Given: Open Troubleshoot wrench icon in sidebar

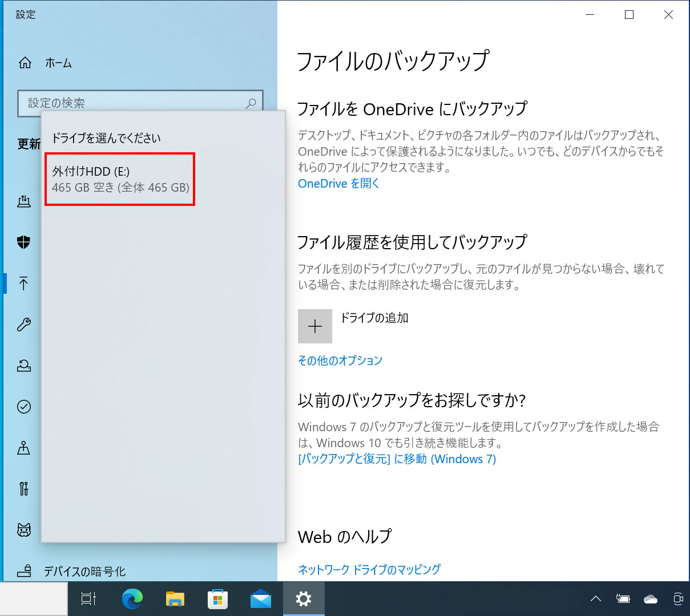Looking at the screenshot, I should pos(24,325).
